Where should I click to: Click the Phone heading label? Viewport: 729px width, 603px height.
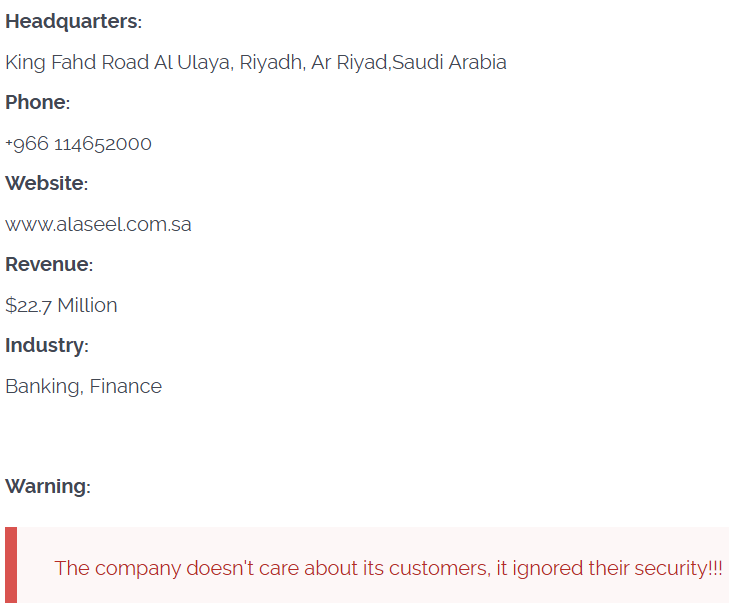coord(37,103)
